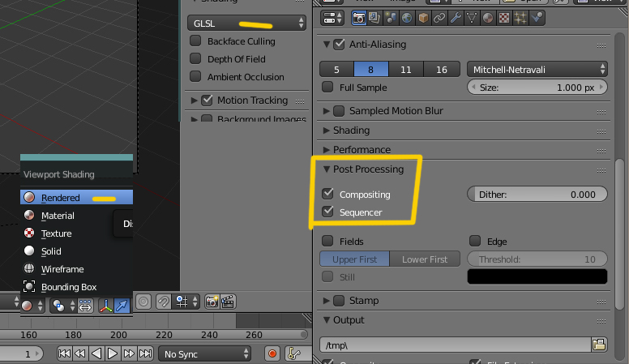629x364 pixels.
Task: Open the Modifiers wrench icon
Action: pyautogui.click(x=456, y=18)
